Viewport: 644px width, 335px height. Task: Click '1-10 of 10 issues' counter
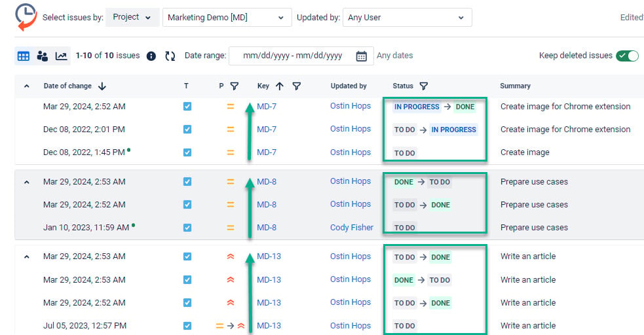click(107, 56)
